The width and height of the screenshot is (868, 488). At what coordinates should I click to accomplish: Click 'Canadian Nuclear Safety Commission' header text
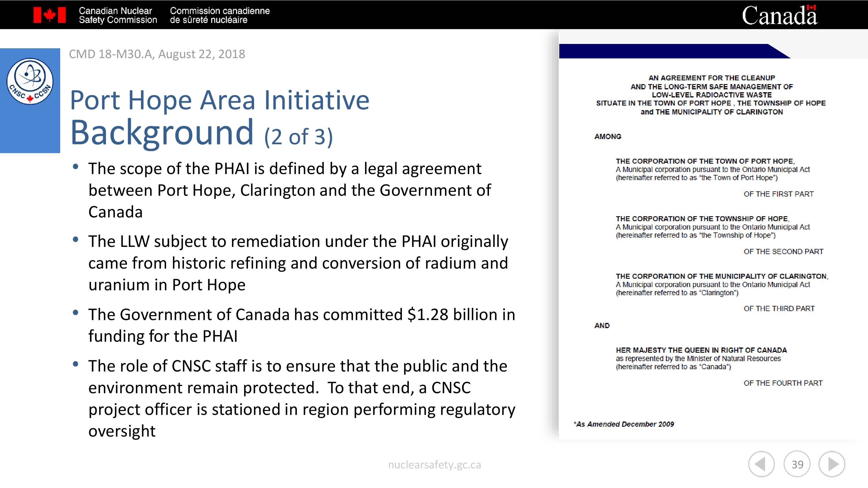coord(118,15)
